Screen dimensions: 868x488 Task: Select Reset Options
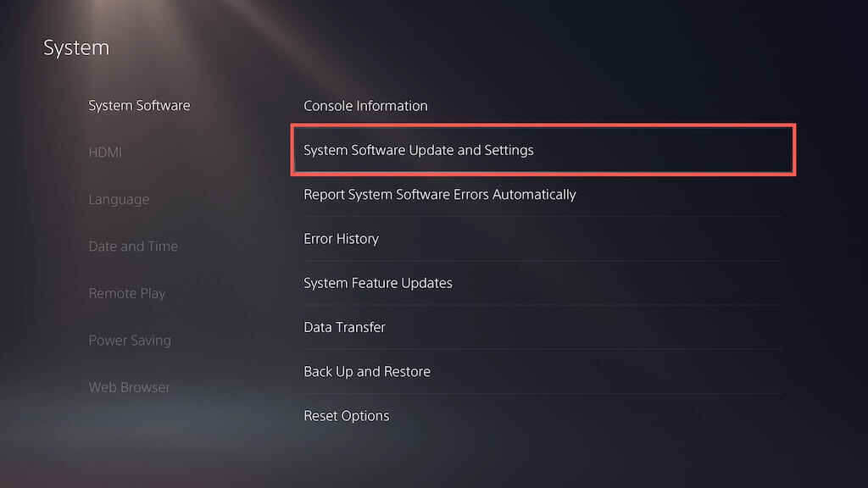click(346, 416)
